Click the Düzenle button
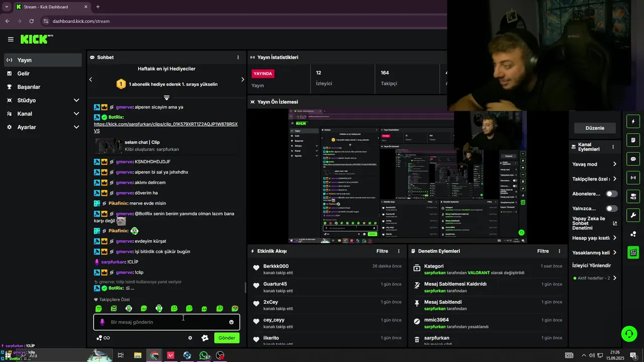This screenshot has height=362, width=644. (595, 128)
